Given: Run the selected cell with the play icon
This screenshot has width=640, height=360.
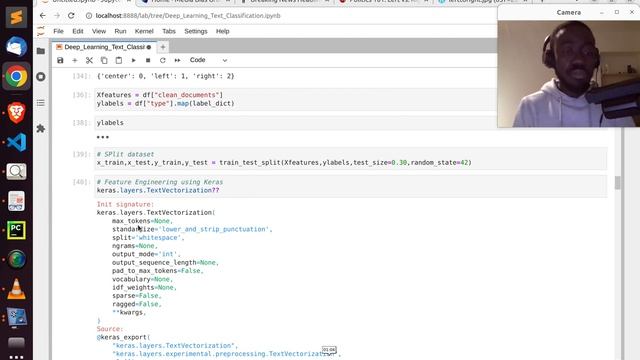Looking at the screenshot, I should click(x=133, y=60).
